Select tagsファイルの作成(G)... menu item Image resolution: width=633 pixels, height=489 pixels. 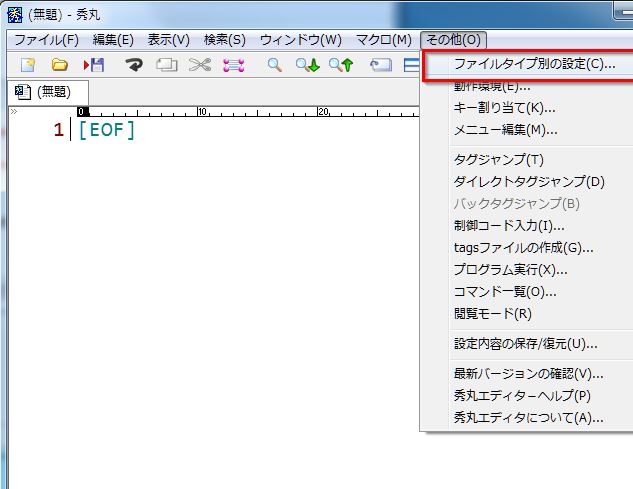[523, 247]
